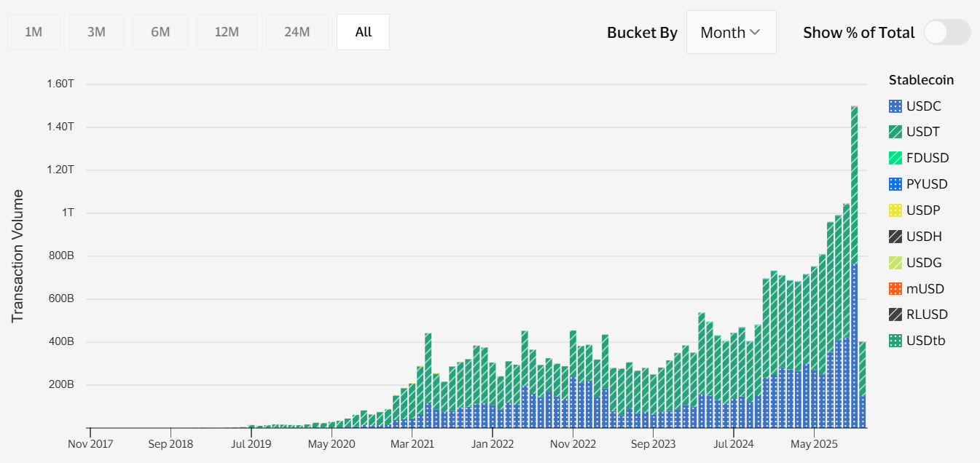Click the PYUSD legend icon
The image size is (980, 463).
pos(895,184)
